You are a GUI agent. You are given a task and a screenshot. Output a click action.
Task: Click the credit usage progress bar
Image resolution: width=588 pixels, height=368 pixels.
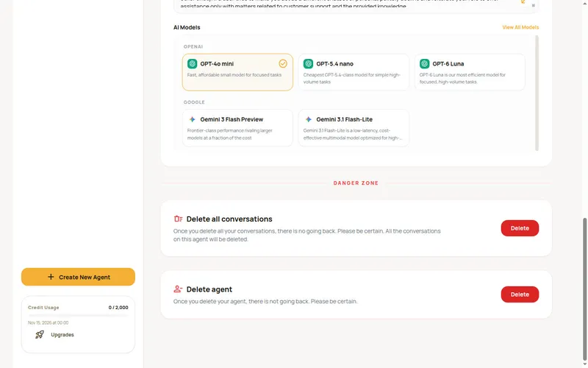78,316
